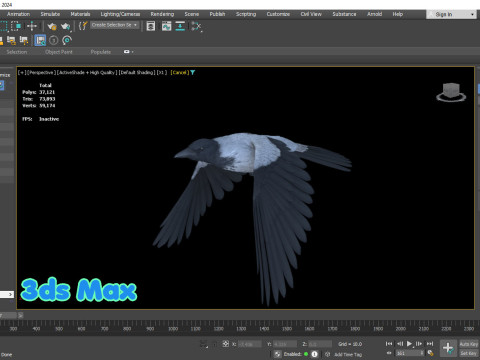Screen dimensions: 480x360
Task: Open the Default Shading viewport label menu
Action: click(x=137, y=72)
